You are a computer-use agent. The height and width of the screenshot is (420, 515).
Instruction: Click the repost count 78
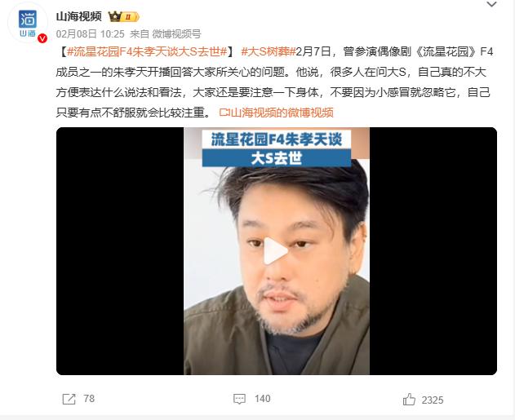(89, 399)
